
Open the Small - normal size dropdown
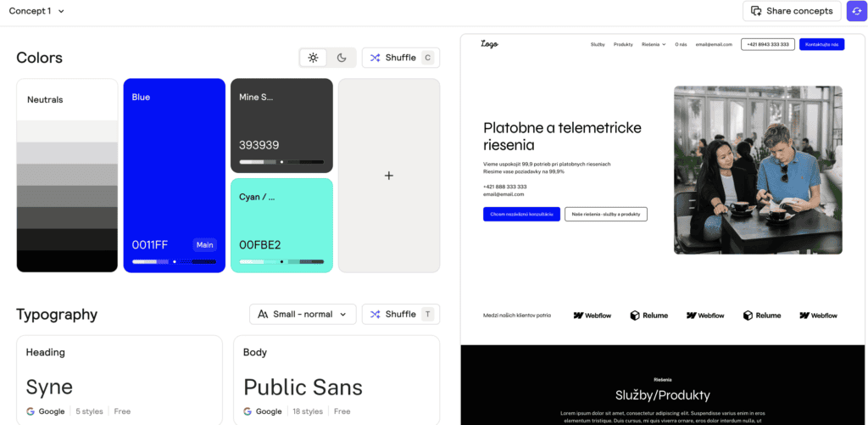pyautogui.click(x=303, y=314)
